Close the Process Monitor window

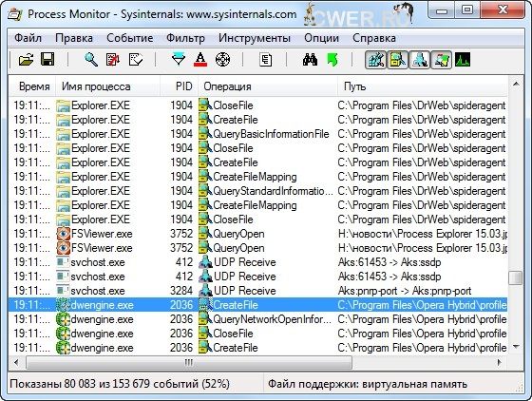pos(503,10)
